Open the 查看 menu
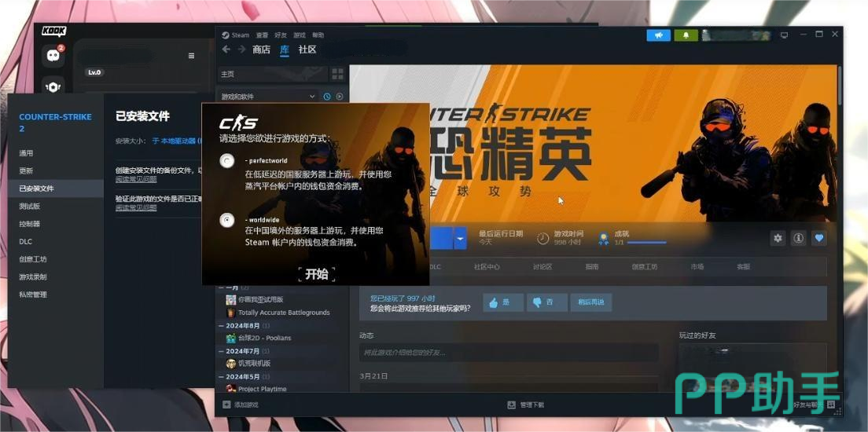Image resolution: width=868 pixels, height=432 pixels. (x=262, y=35)
